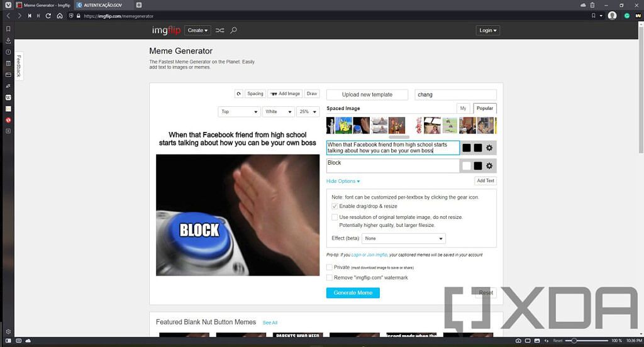Open browser sidebar downloads icon

(x=8, y=40)
